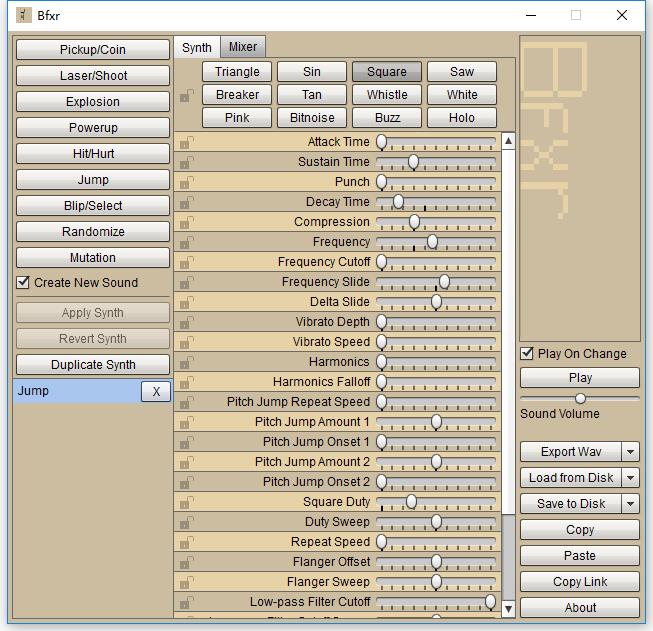Screen dimensions: 653x631
Task: Generate a Powerup sound
Action: coord(93,127)
